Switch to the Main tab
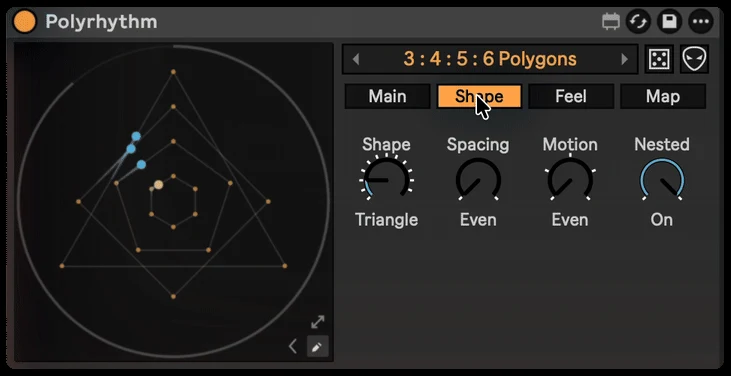The image size is (731, 376). (x=387, y=96)
